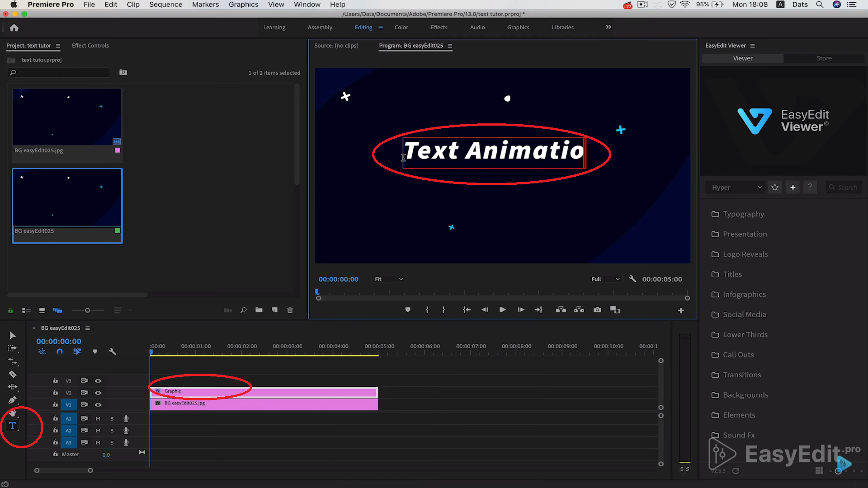Screen dimensions: 868x488
Task: Select the Selection tool
Action: (12, 335)
